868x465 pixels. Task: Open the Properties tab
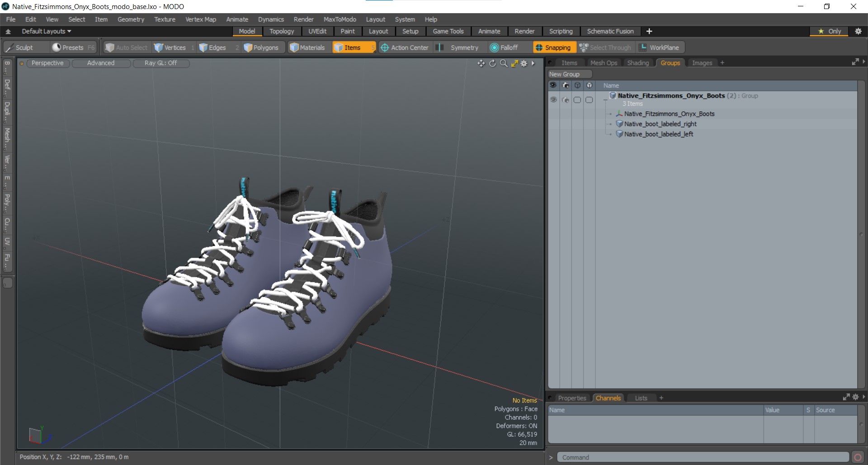pyautogui.click(x=572, y=398)
